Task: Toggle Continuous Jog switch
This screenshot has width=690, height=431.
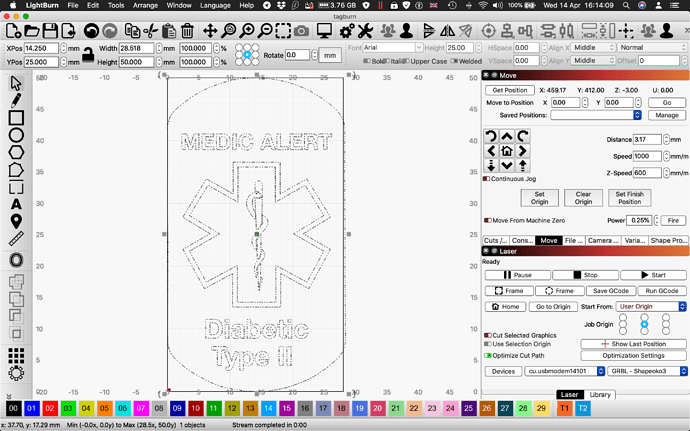Action: coord(486,179)
